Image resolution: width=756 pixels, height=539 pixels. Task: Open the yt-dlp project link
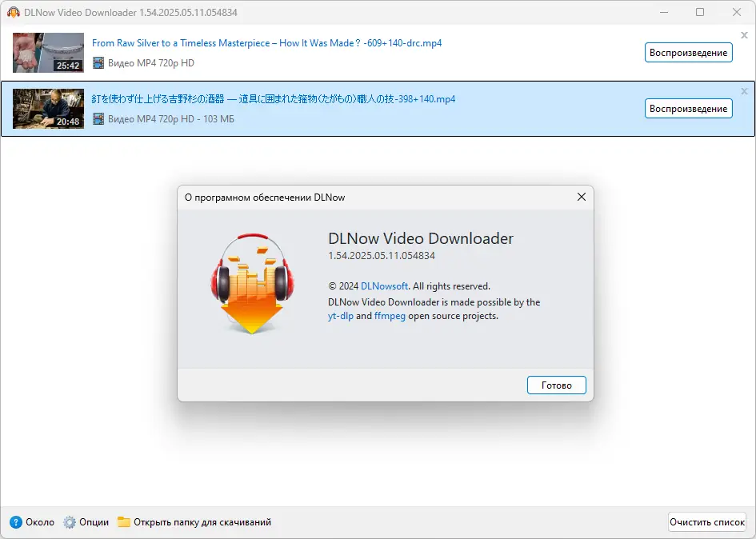(340, 316)
